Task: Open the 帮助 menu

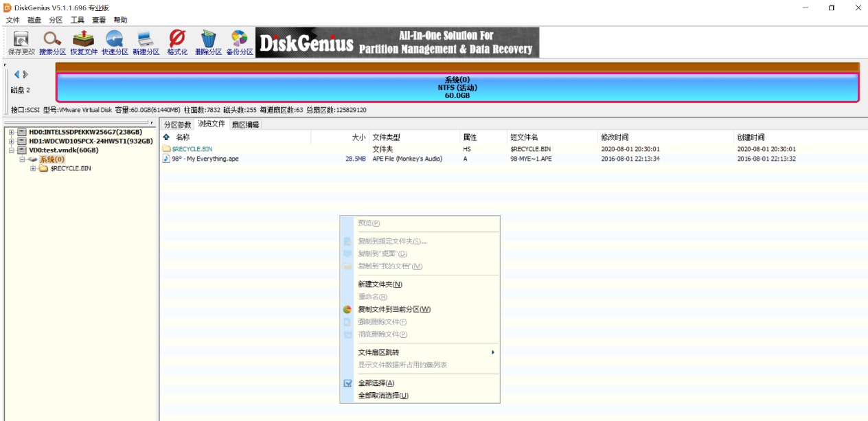Action: (120, 20)
